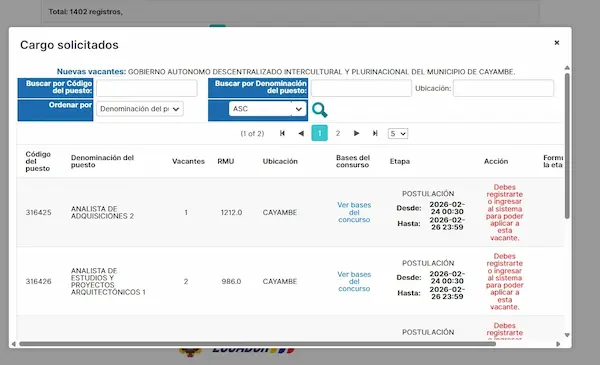This screenshot has width=600, height=365.
Task: Open Ordenar por dropdown Denominación del puesto
Action: click(140, 109)
